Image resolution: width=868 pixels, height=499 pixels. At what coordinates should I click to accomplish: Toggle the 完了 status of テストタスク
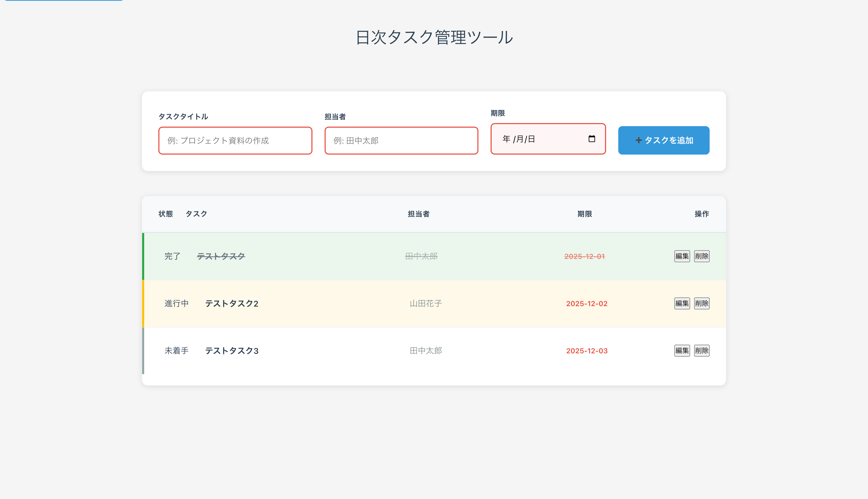(x=172, y=256)
